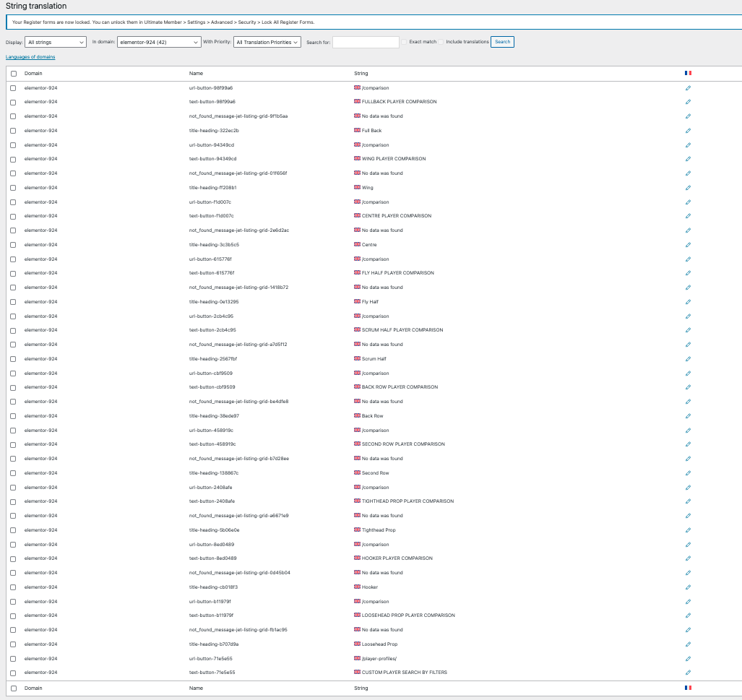Select row checkbox for title-heading-38ede97
Viewport: 742px width, 700px height.
point(13,417)
